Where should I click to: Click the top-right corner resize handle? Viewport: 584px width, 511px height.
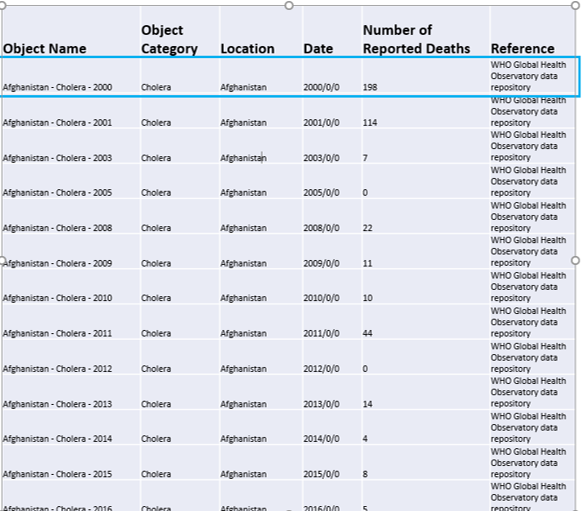tap(575, 5)
